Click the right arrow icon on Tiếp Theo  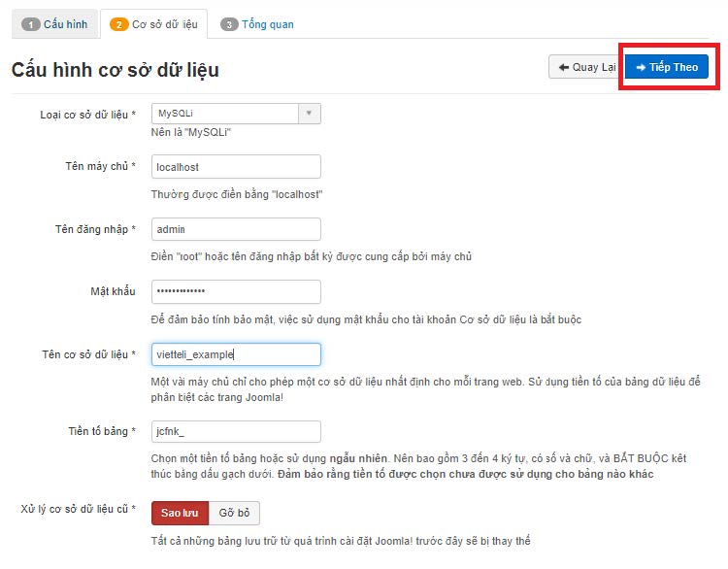641,67
